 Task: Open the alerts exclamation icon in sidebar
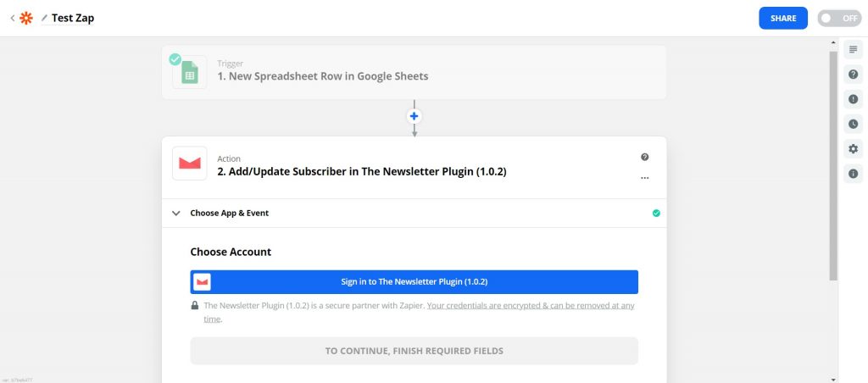(853, 99)
